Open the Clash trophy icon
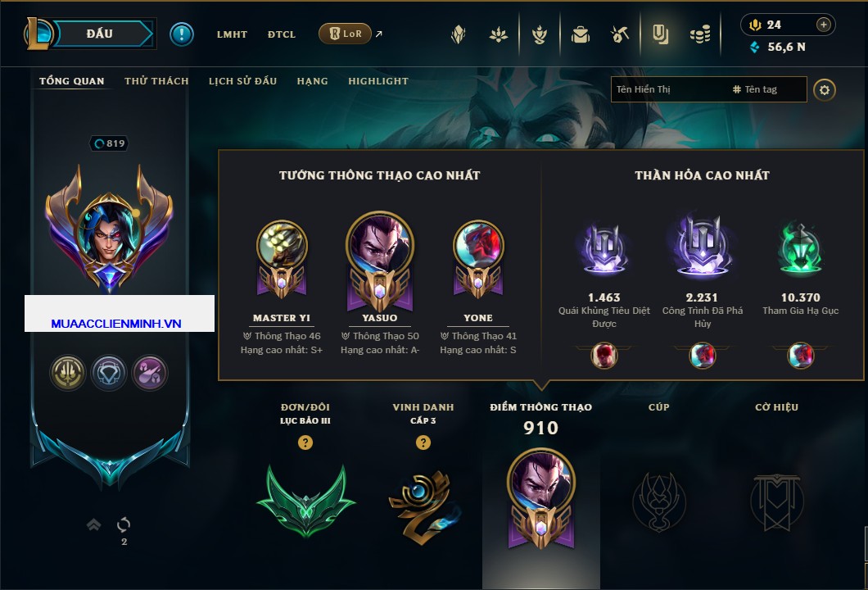Viewport: 868px width, 590px height. click(539, 35)
